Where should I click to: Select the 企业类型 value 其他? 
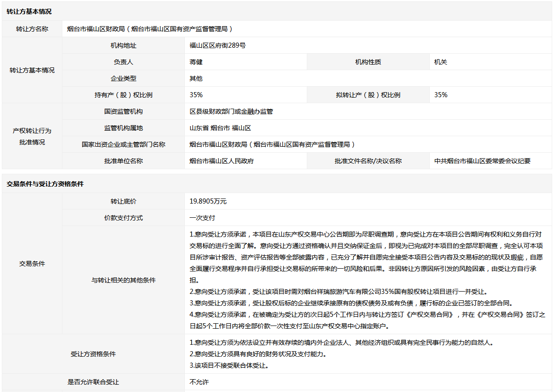196,78
